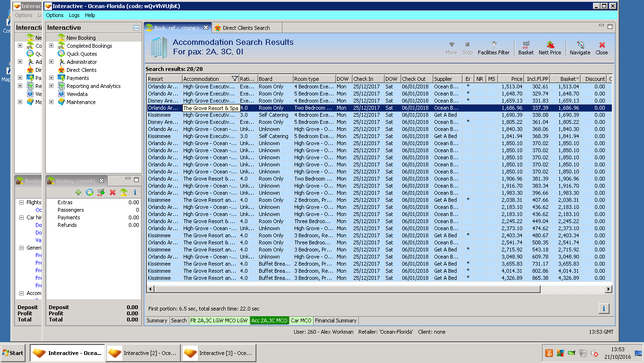Click the blue info button at bottom right
The width and height of the screenshot is (644, 363).
(603, 309)
